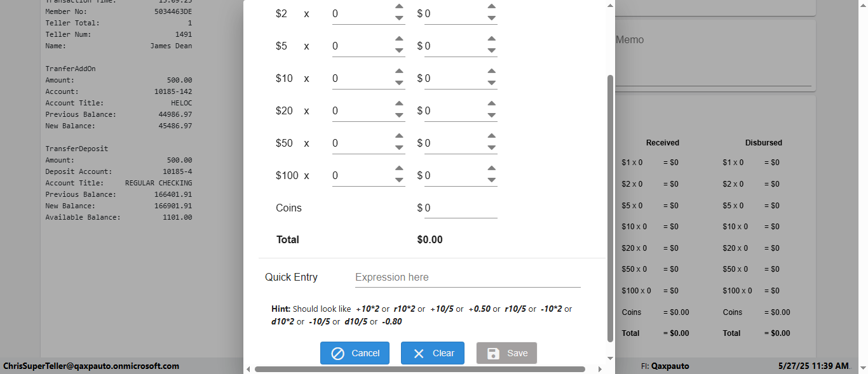The image size is (868, 374).
Task: Decrease the $2 dollar amount stepper
Action: pyautogui.click(x=491, y=18)
